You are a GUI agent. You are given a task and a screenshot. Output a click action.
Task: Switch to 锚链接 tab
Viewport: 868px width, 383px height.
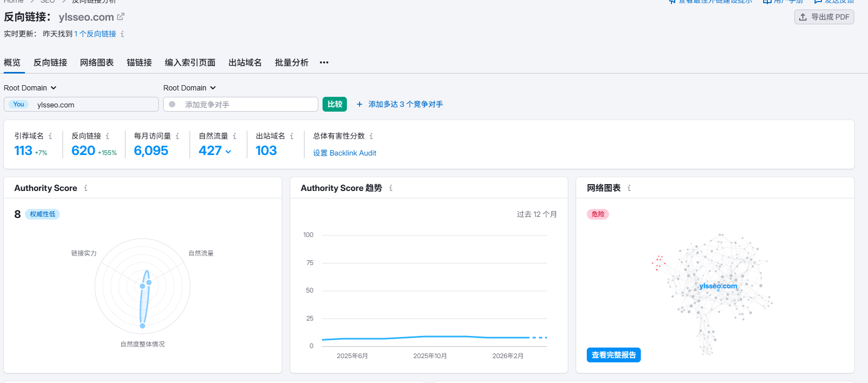point(139,62)
